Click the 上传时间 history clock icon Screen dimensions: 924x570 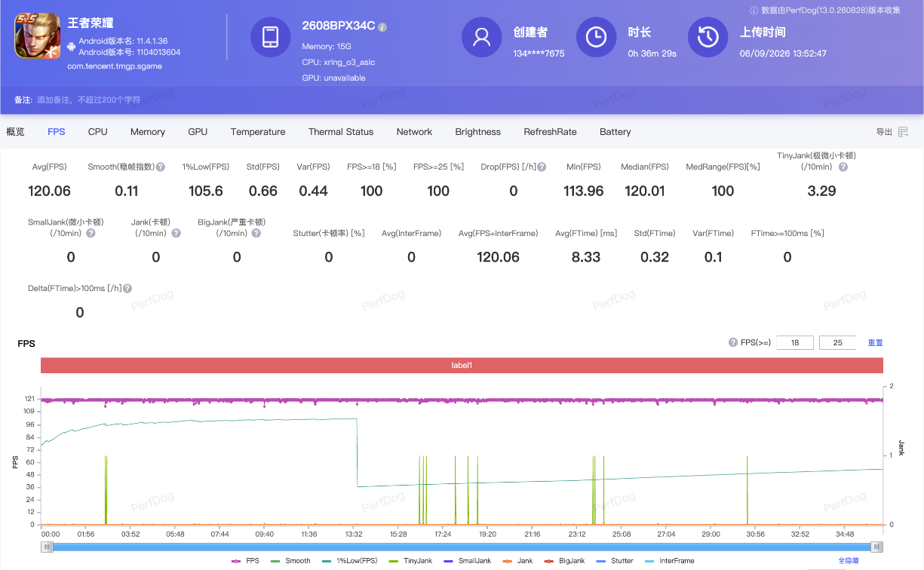(708, 37)
